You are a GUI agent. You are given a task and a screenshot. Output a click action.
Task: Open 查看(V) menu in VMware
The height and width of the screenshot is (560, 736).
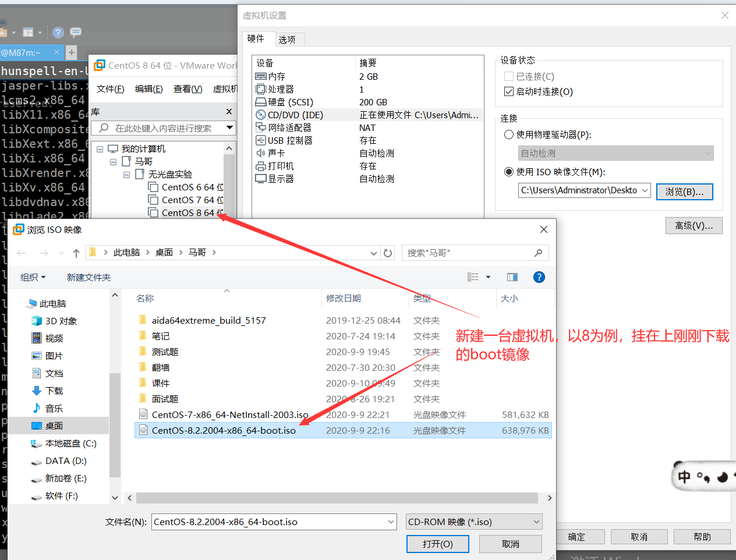188,88
